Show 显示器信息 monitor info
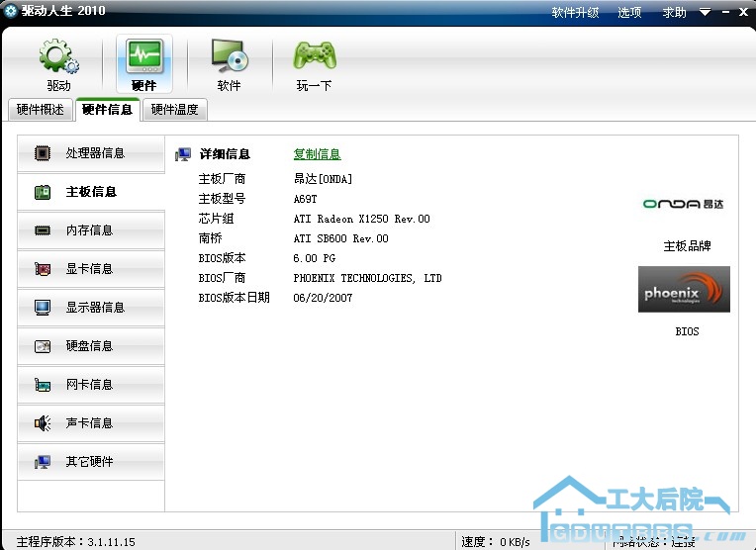This screenshot has height=550, width=756. [91, 308]
